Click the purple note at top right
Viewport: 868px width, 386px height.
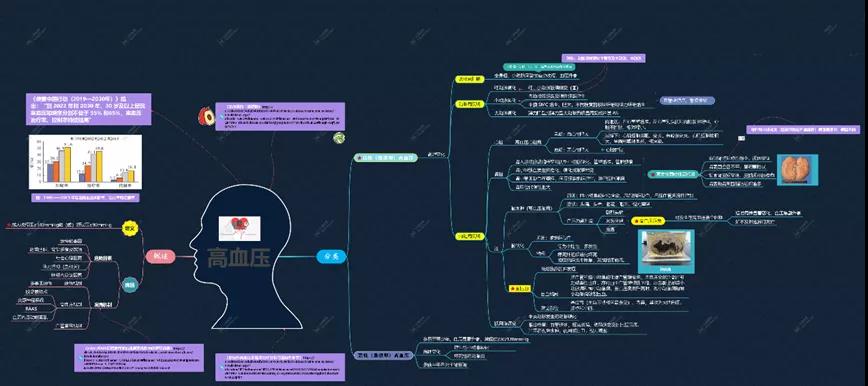[603, 58]
